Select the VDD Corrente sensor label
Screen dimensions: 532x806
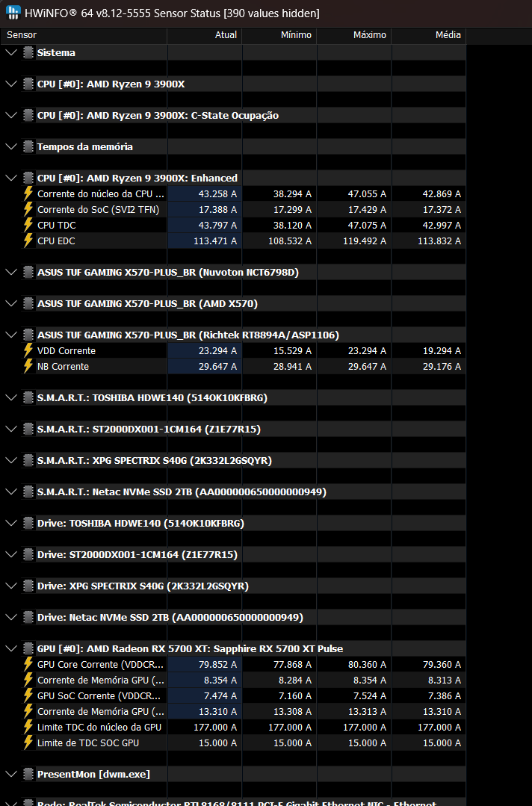[x=66, y=350]
